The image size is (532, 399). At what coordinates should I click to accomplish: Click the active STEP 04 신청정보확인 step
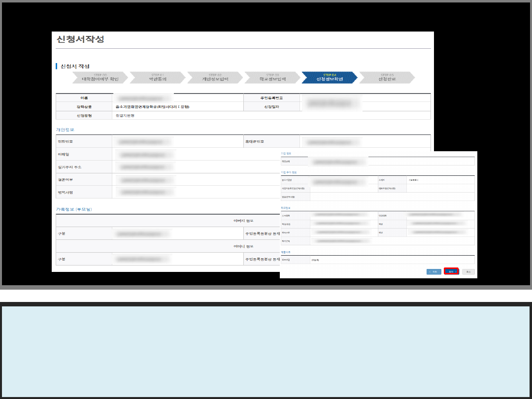(329, 77)
